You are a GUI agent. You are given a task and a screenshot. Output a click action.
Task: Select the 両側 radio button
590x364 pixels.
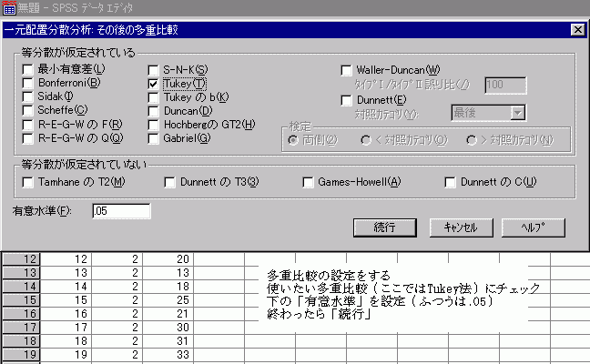tap(294, 140)
